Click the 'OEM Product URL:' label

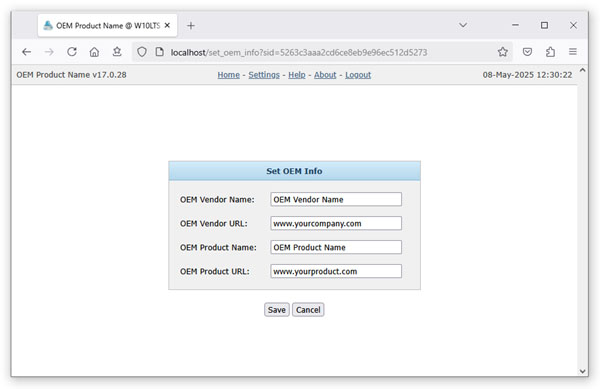(215, 272)
